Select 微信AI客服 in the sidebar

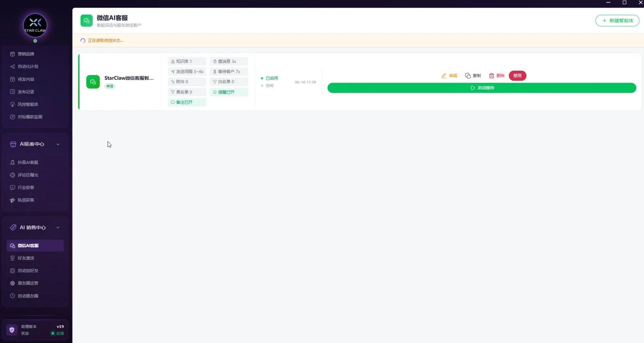[x=35, y=246]
